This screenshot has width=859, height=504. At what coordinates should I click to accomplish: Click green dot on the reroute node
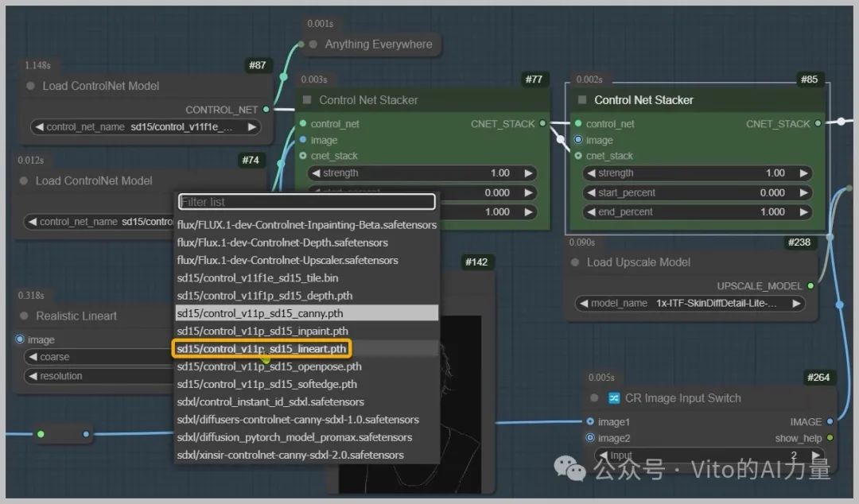click(x=41, y=434)
